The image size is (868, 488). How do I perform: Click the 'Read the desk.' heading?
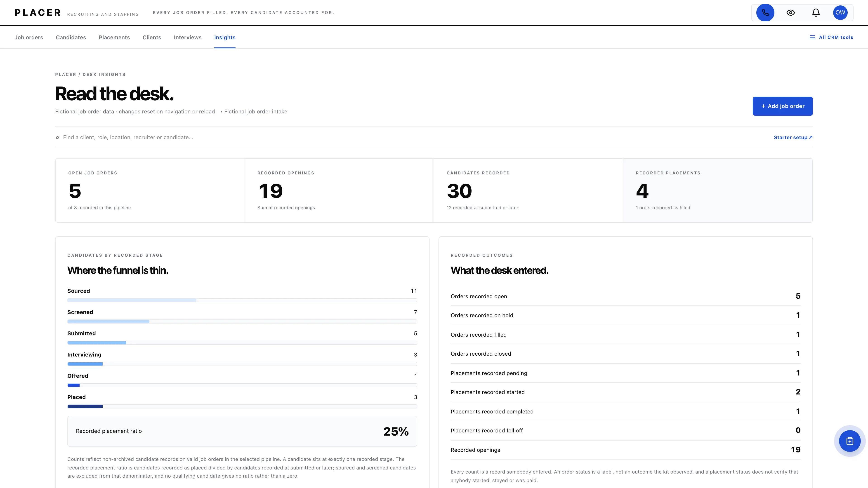point(114,94)
